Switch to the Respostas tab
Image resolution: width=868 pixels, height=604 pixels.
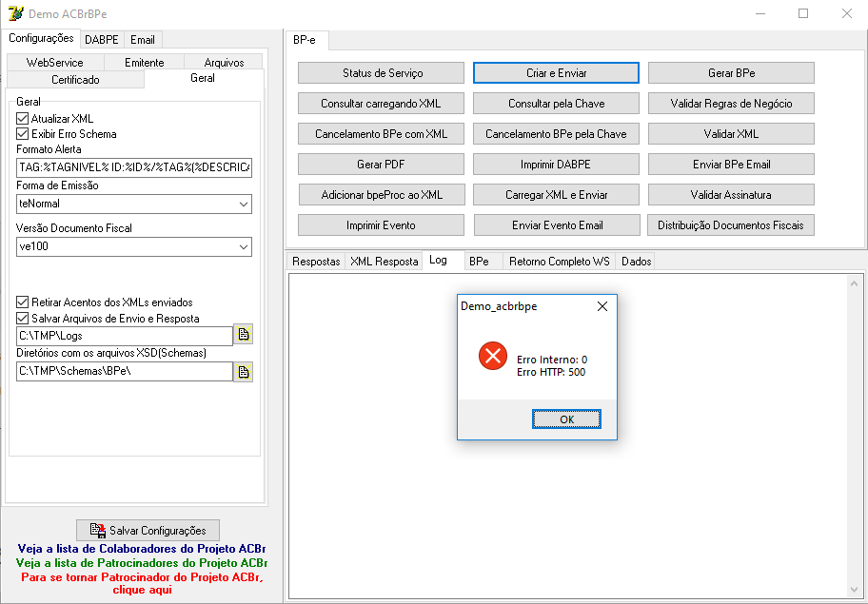[x=316, y=261]
